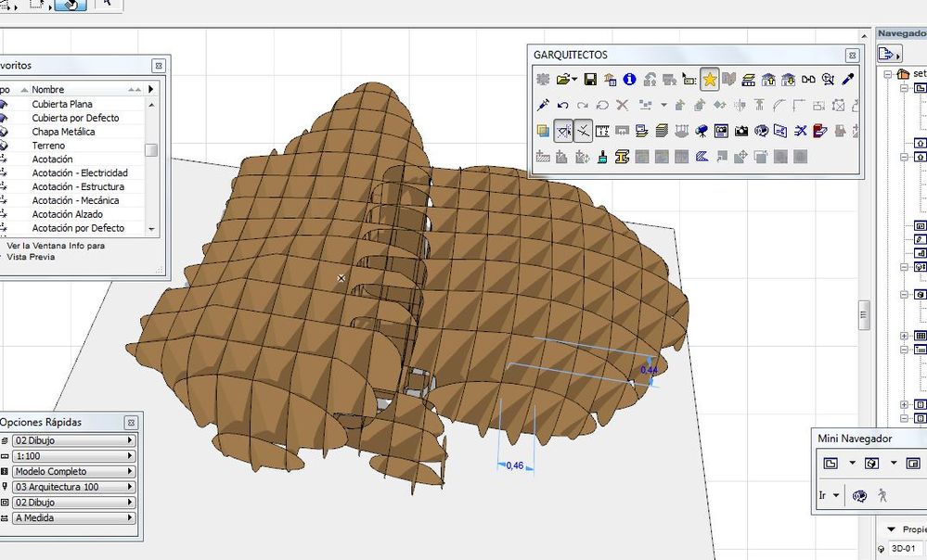Toggle the highlighted guide lines button
This screenshot has width=927, height=560.
(562, 132)
